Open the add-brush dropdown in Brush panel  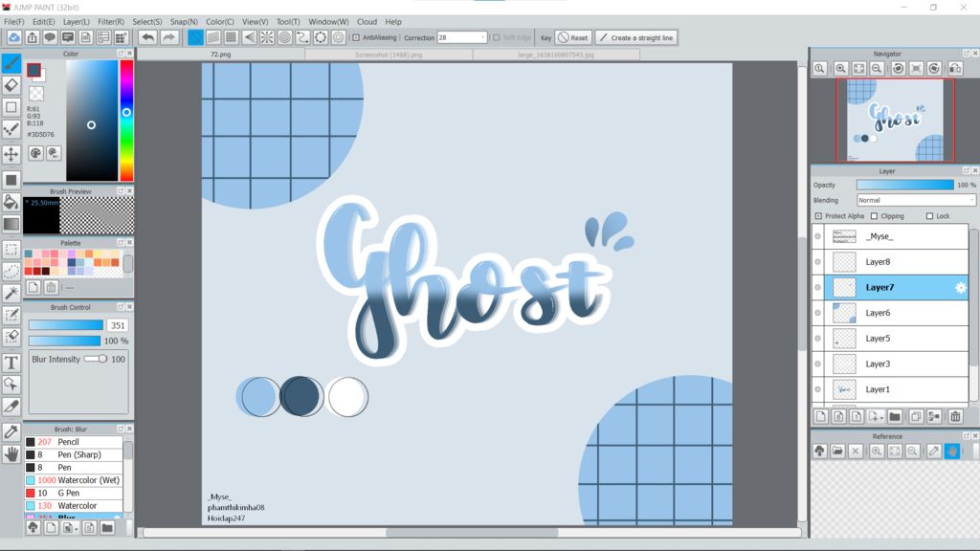tap(70, 528)
